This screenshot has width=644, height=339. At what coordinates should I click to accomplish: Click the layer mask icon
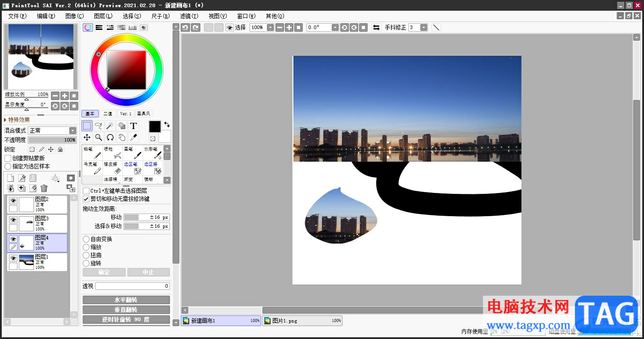(71, 178)
